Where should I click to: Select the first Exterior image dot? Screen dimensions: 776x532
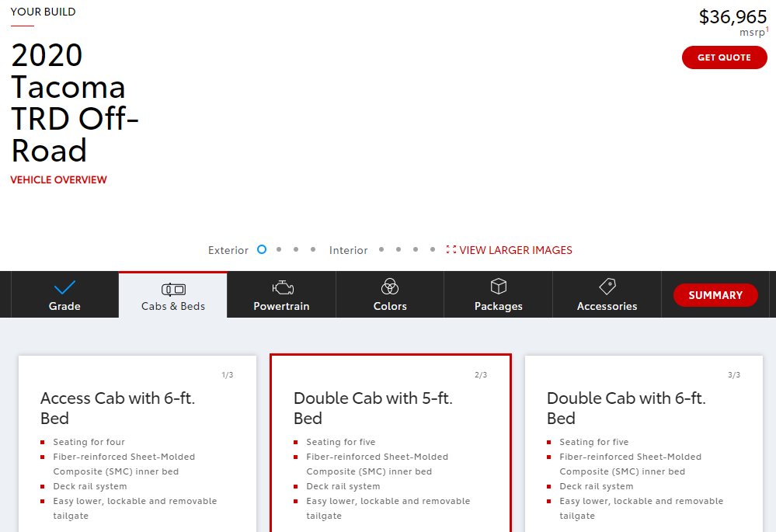point(262,249)
